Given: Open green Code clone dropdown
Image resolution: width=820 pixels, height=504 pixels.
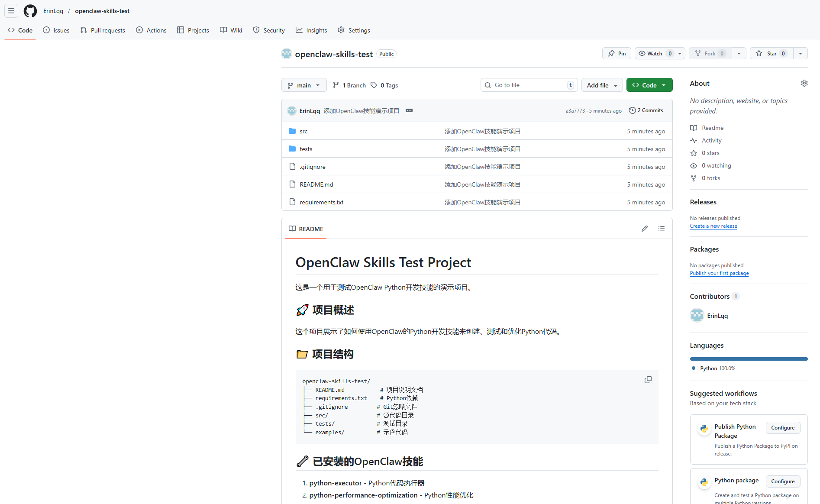Looking at the screenshot, I should [x=649, y=85].
